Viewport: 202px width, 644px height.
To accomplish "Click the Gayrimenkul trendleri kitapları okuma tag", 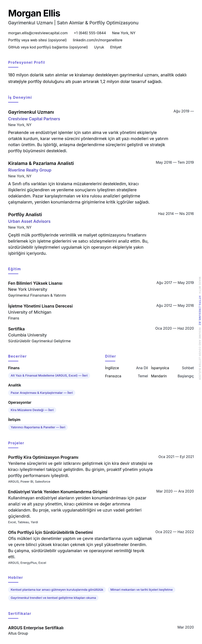I will (x=53, y=598).
